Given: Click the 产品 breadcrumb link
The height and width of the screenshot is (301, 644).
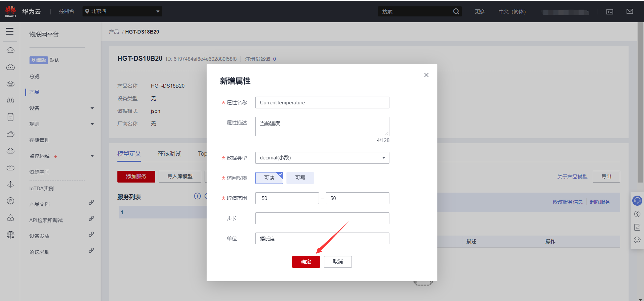Looking at the screenshot, I should coord(114,32).
